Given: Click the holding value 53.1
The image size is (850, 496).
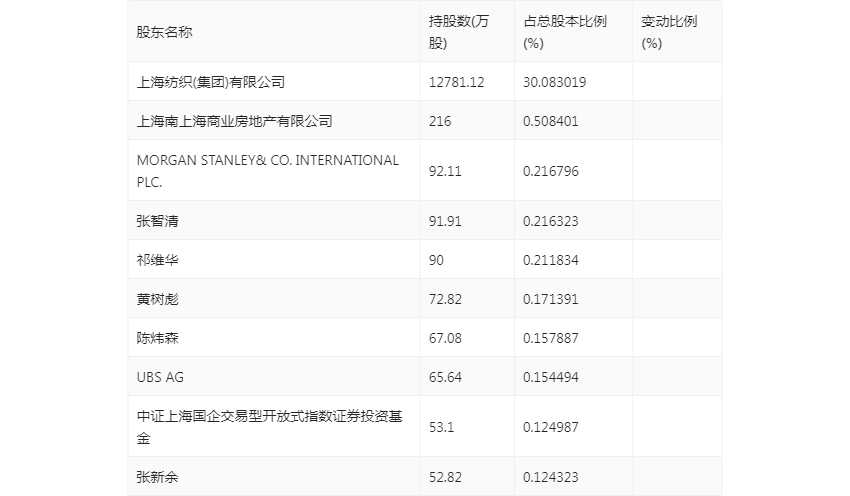Looking at the screenshot, I should (x=441, y=427).
